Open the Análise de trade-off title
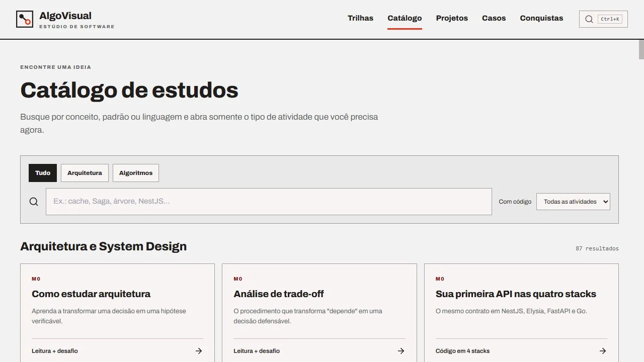Screen dimensions: 644x362 tap(279, 294)
